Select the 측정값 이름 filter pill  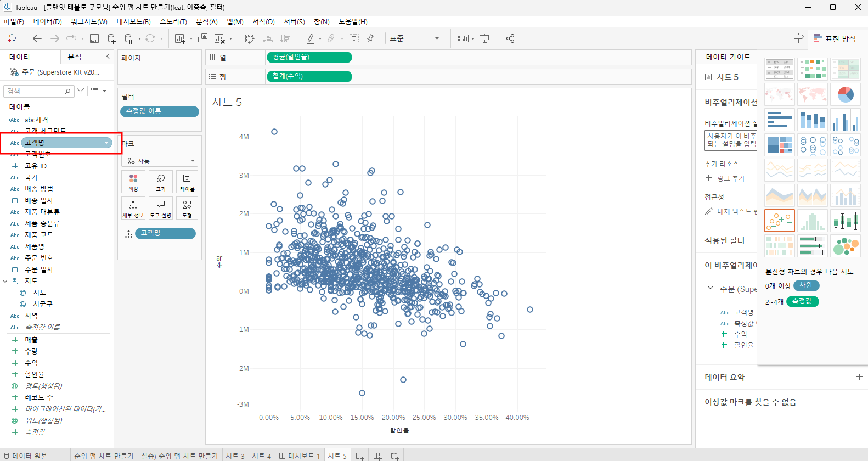(159, 111)
